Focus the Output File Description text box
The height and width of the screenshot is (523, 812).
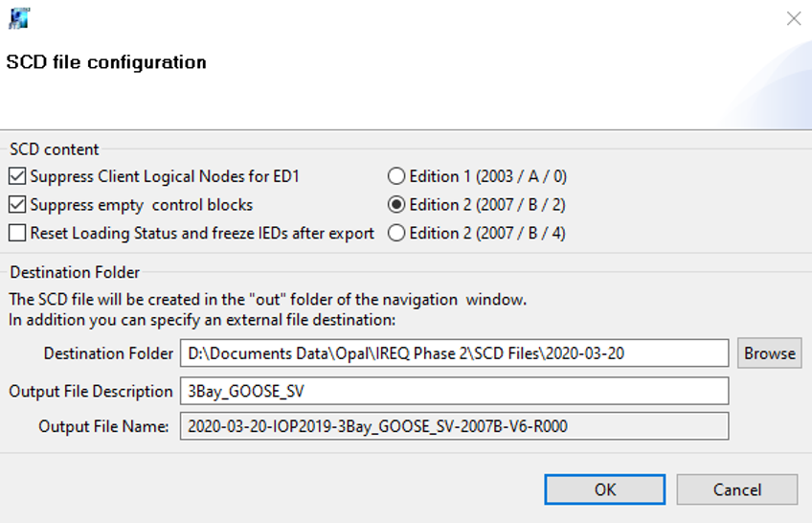(454, 391)
